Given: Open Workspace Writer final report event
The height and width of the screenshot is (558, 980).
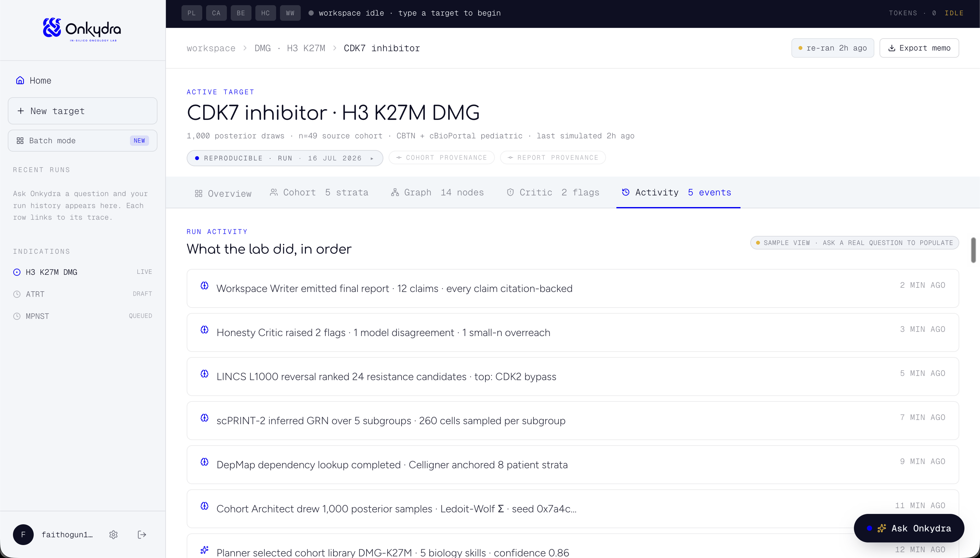Looking at the screenshot, I should pos(573,288).
